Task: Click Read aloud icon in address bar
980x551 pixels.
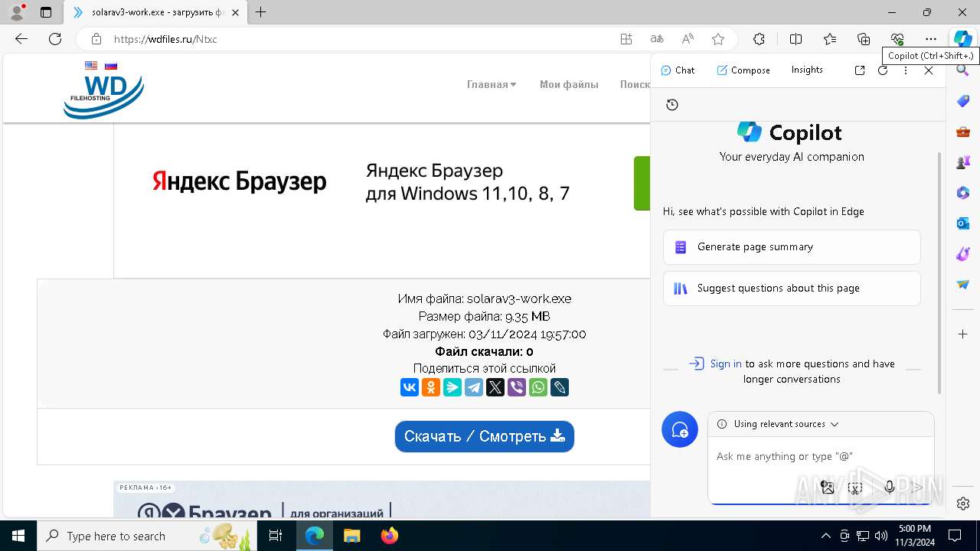Action: pyautogui.click(x=688, y=39)
